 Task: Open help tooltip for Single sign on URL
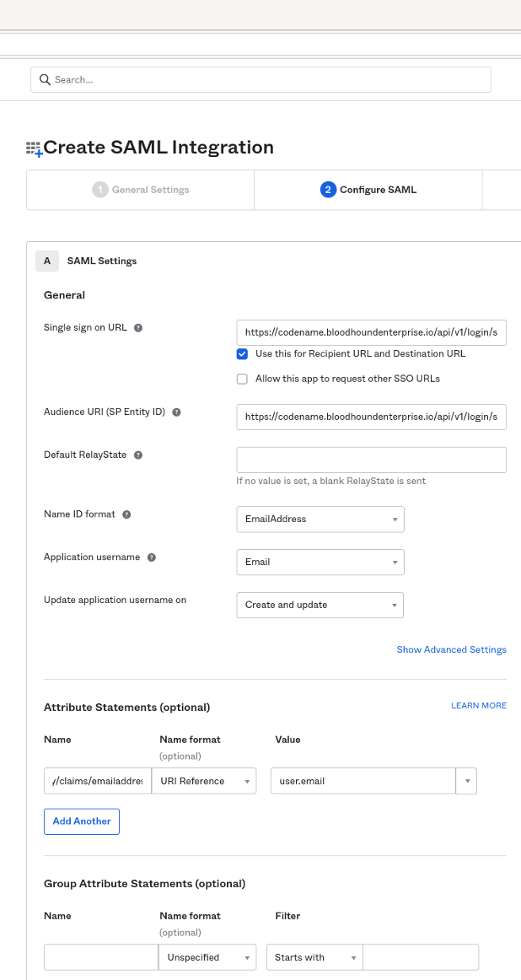[x=138, y=327]
